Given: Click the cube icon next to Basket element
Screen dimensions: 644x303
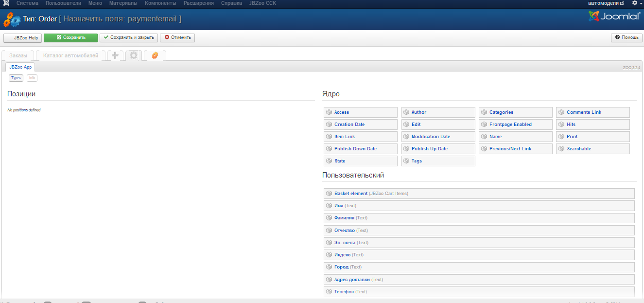Looking at the screenshot, I should tap(329, 194).
